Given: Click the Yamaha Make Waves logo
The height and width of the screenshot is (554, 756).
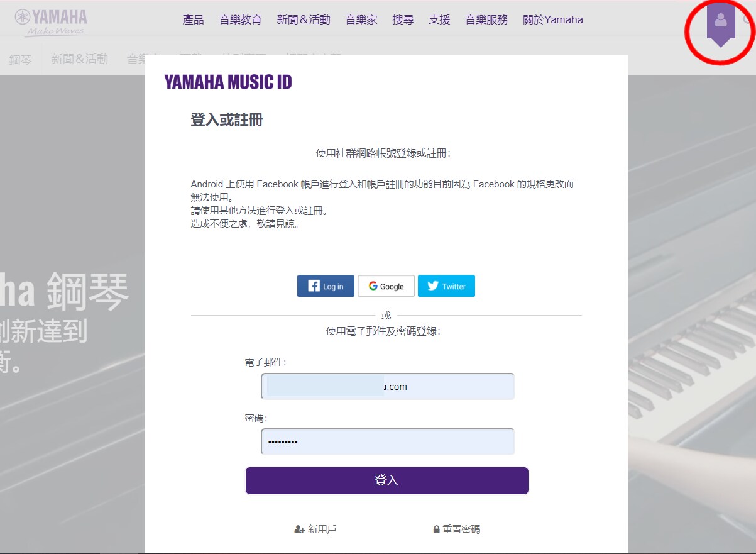Looking at the screenshot, I should click(52, 23).
